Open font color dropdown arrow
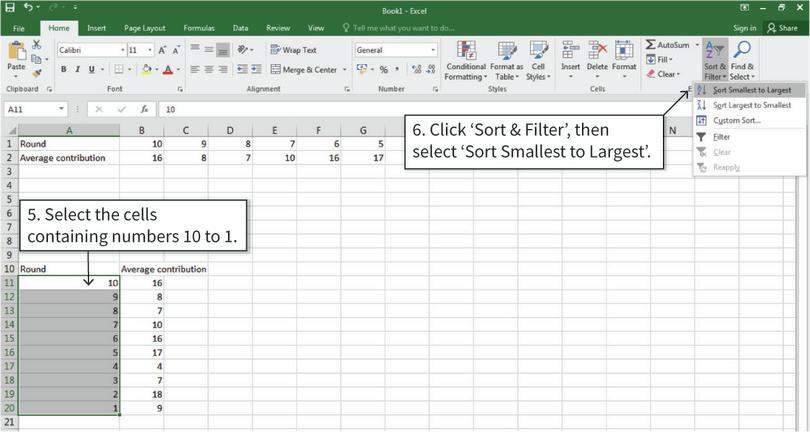Image resolution: width=810 pixels, height=432 pixels. point(179,69)
